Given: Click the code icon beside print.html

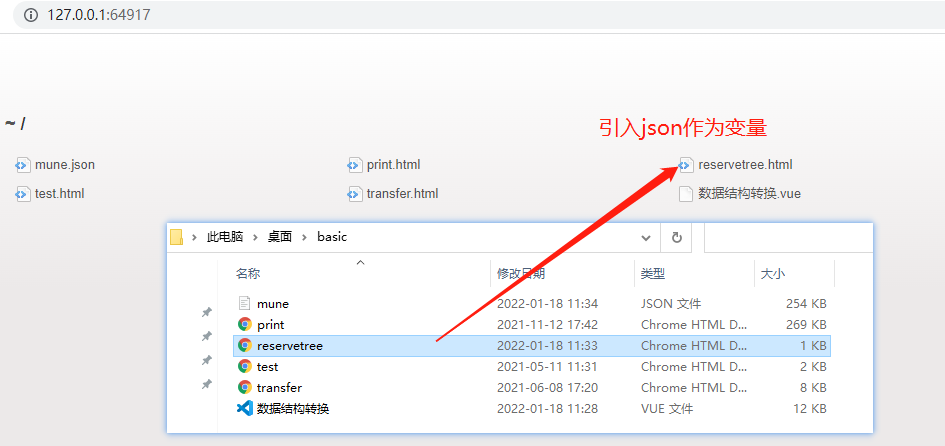Looking at the screenshot, I should point(354,165).
